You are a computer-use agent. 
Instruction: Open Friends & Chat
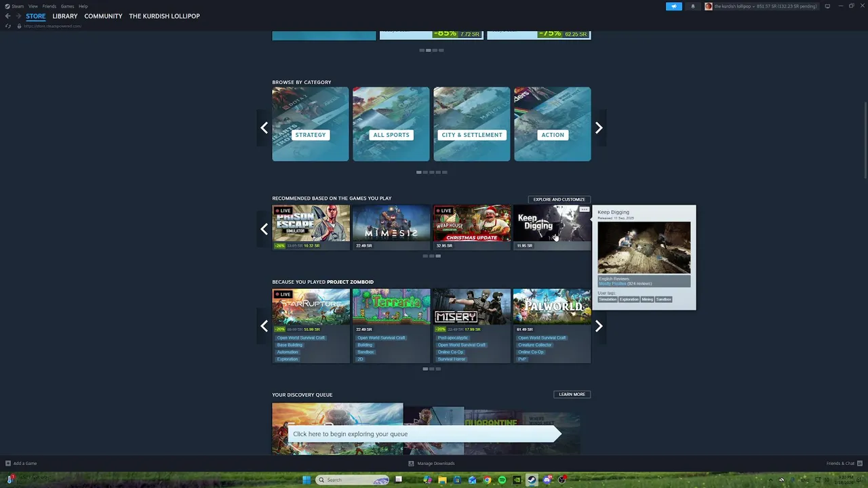pyautogui.click(x=843, y=464)
